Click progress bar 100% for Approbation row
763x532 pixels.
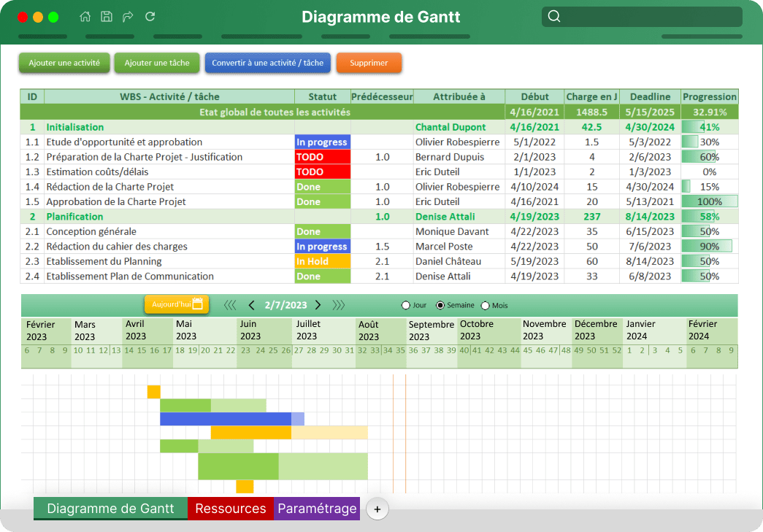[710, 201]
